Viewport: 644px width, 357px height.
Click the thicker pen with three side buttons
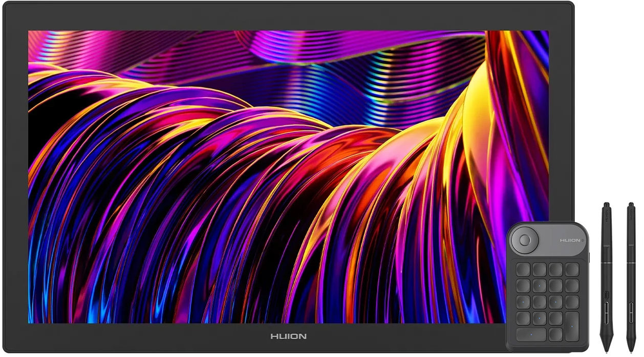(607, 277)
